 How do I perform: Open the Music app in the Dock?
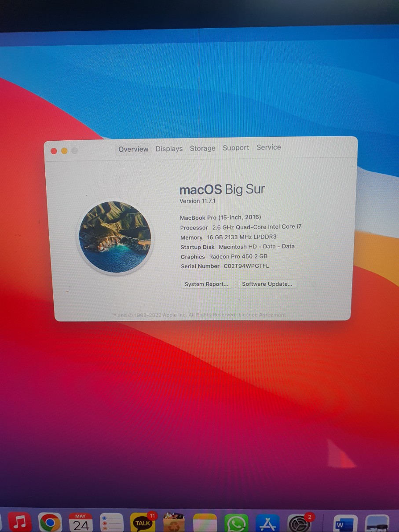pyautogui.click(x=19, y=522)
